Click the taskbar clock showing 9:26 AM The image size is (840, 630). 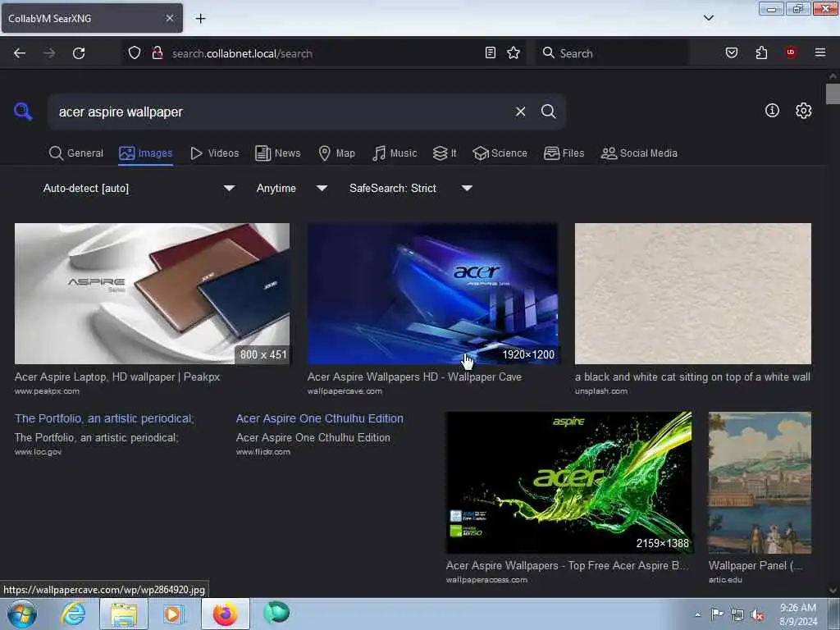pos(797,614)
